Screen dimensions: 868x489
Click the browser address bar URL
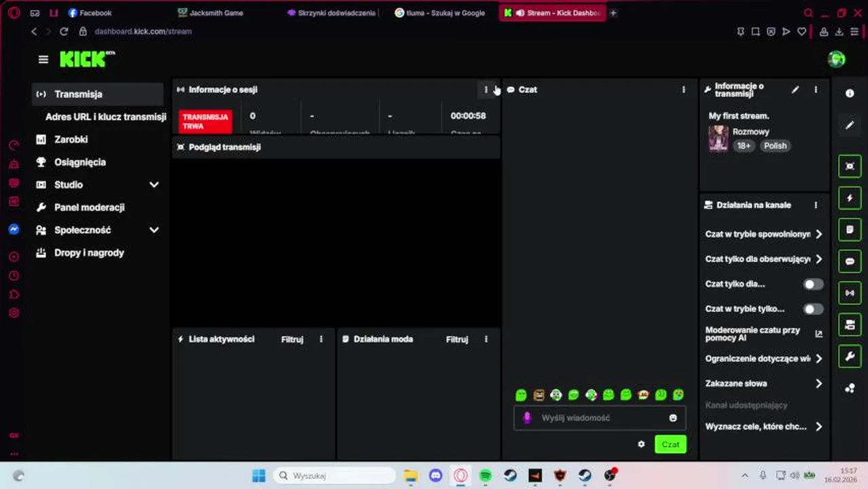point(143,31)
